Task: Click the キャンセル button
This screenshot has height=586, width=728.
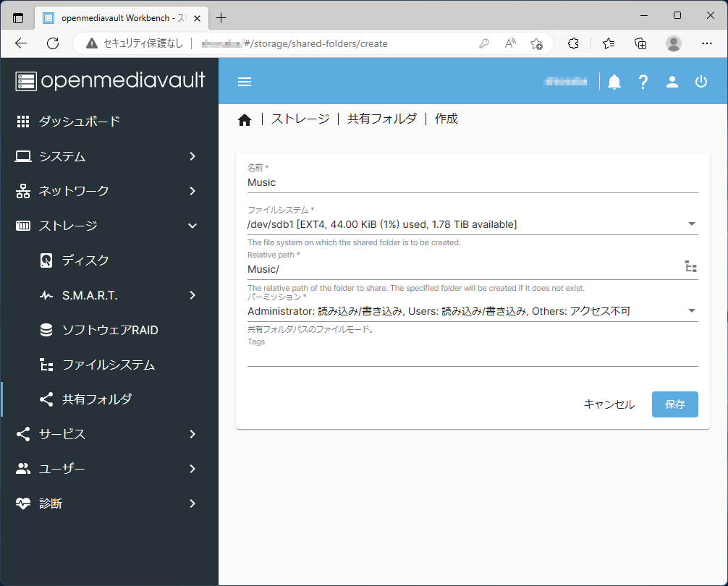Action: click(x=609, y=404)
